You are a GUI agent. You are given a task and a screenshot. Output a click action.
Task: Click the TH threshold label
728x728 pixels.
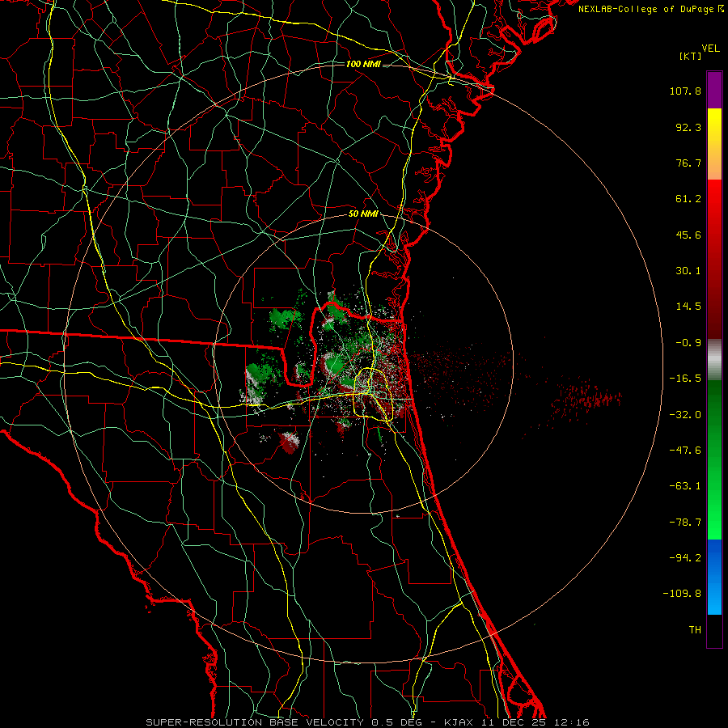(695, 629)
